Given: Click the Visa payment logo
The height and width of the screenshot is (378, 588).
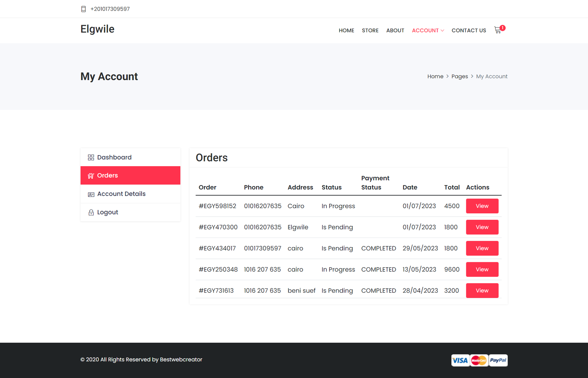Looking at the screenshot, I should 460,360.
